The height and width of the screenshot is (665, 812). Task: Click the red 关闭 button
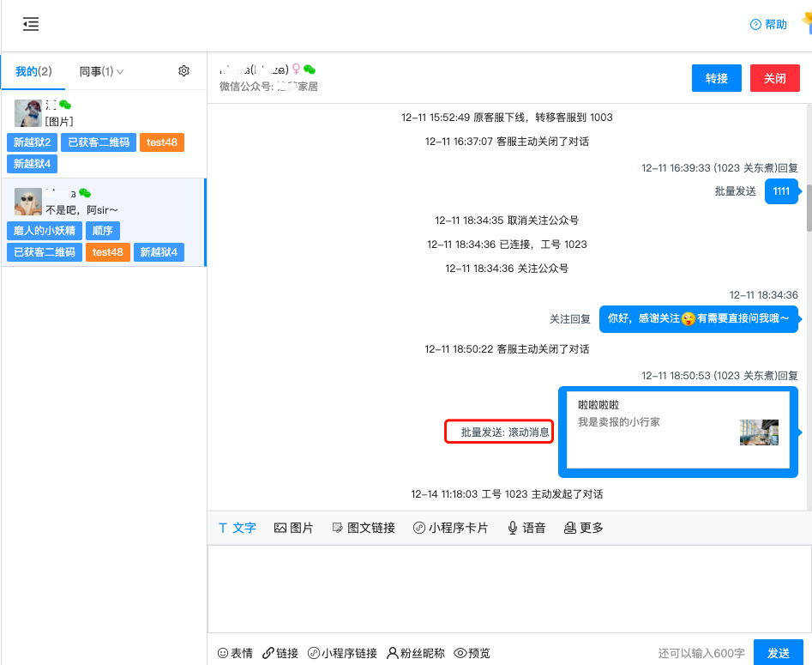(775, 78)
